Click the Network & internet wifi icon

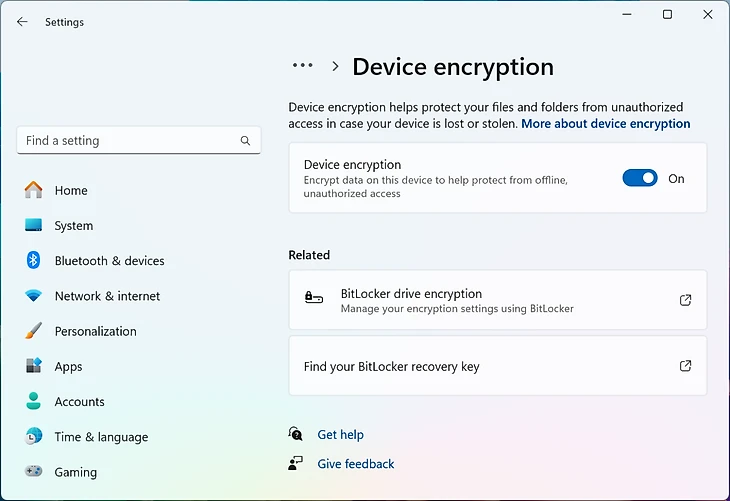[x=34, y=296]
